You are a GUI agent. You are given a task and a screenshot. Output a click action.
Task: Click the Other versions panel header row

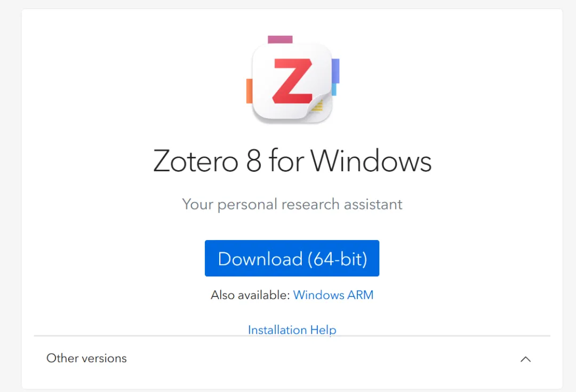292,359
